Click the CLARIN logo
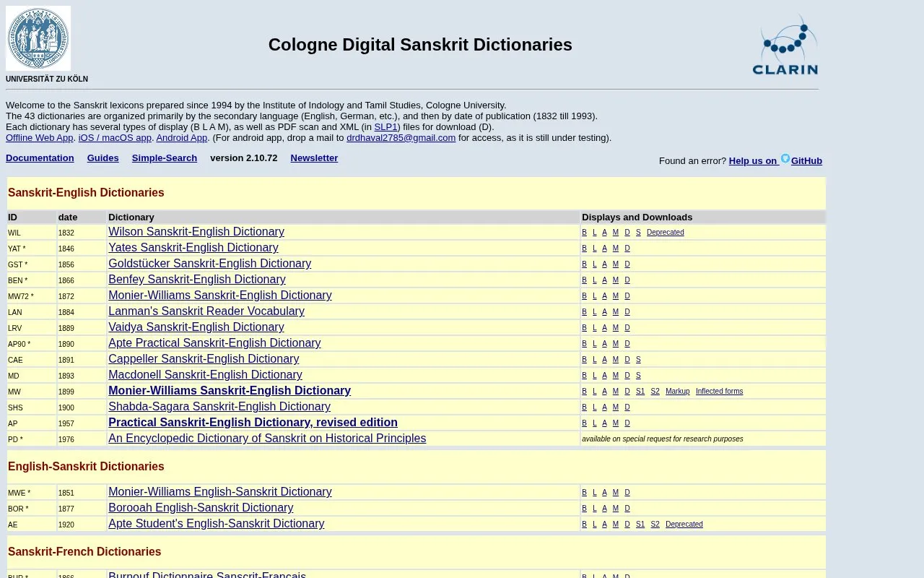This screenshot has height=578, width=924. tap(785, 45)
